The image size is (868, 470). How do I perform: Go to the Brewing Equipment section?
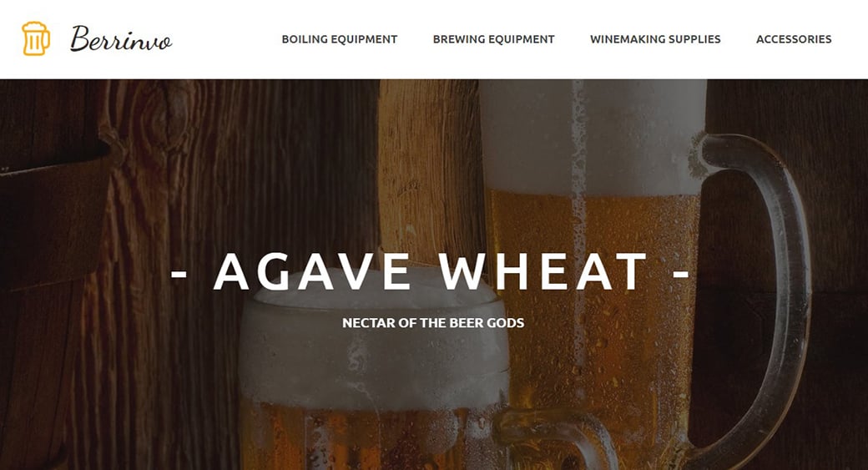point(494,39)
